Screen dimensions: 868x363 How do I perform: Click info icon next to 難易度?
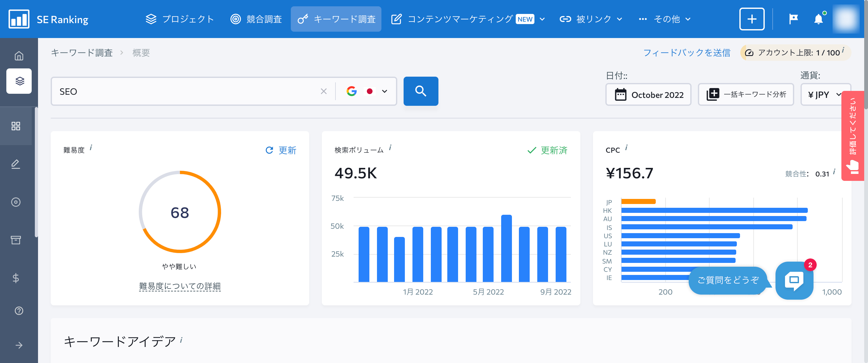point(91,148)
